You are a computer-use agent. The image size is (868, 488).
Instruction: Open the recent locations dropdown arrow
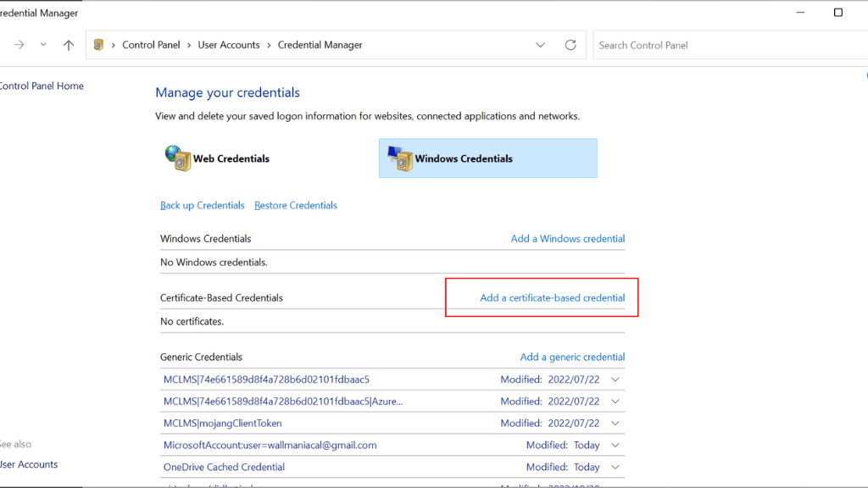click(43, 45)
